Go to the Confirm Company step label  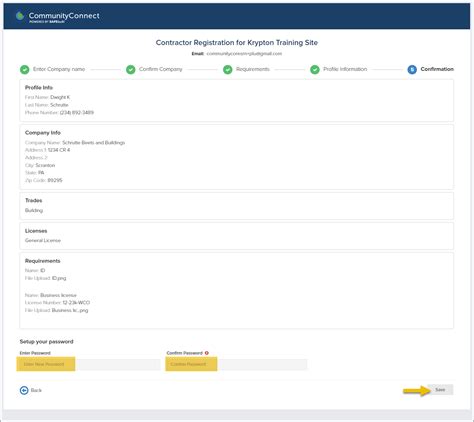click(161, 69)
